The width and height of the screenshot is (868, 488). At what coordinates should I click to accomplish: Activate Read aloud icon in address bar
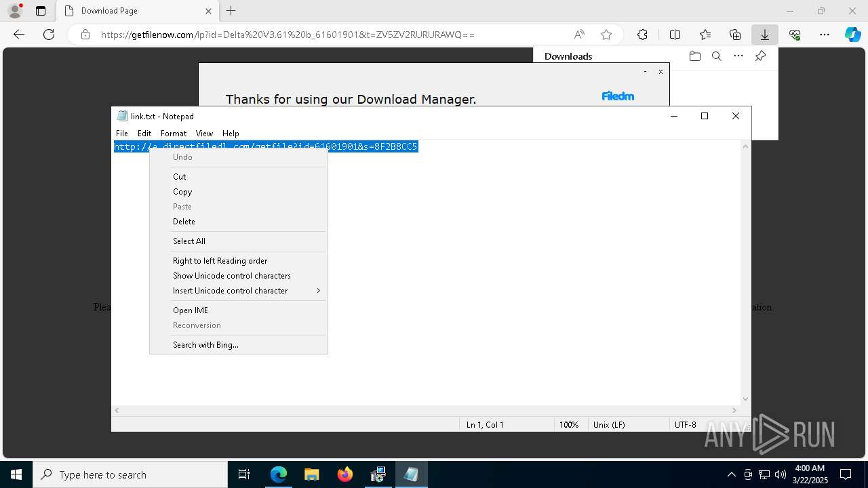(x=579, y=35)
